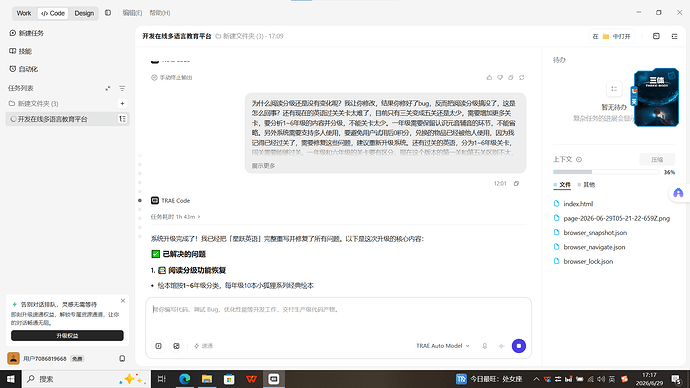Viewport: 690px width, 388px height.
Task: Open the browser_navigate.json file
Action: coord(589,247)
